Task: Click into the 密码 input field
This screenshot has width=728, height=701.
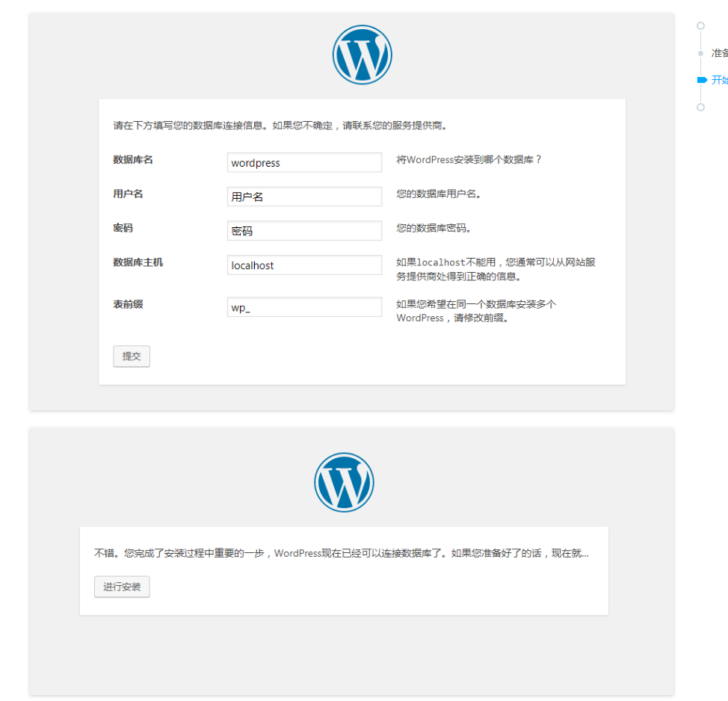Action: coord(304,231)
